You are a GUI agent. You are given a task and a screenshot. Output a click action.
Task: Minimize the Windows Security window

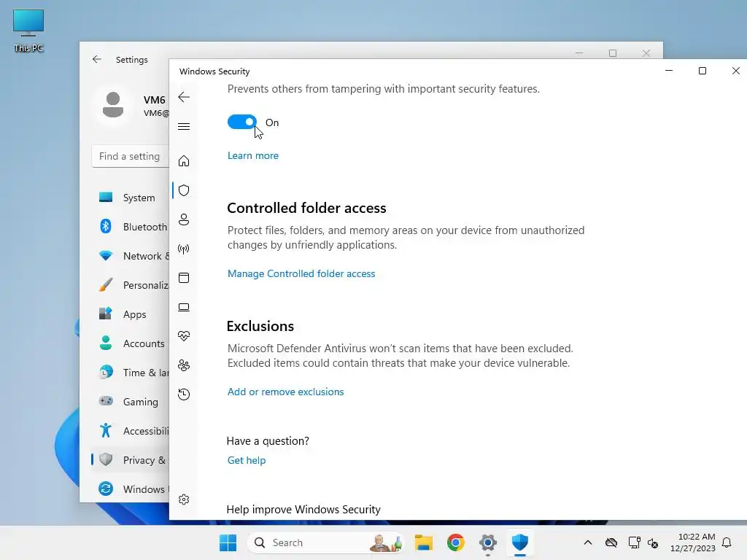click(x=669, y=71)
